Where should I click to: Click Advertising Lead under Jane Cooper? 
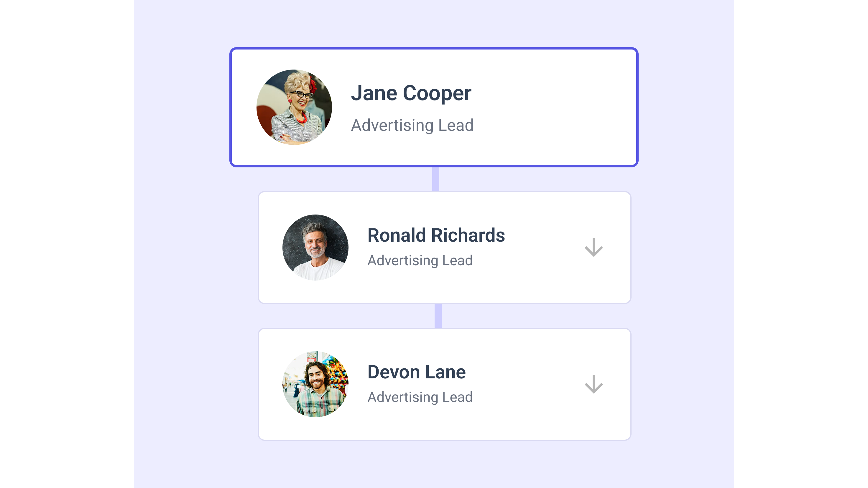pos(412,125)
